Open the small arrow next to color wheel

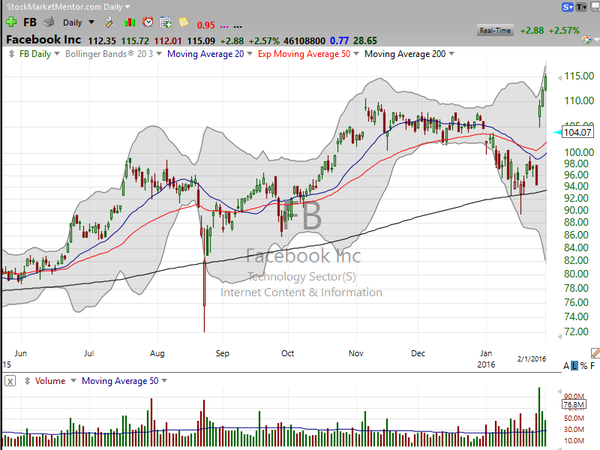(595, 40)
